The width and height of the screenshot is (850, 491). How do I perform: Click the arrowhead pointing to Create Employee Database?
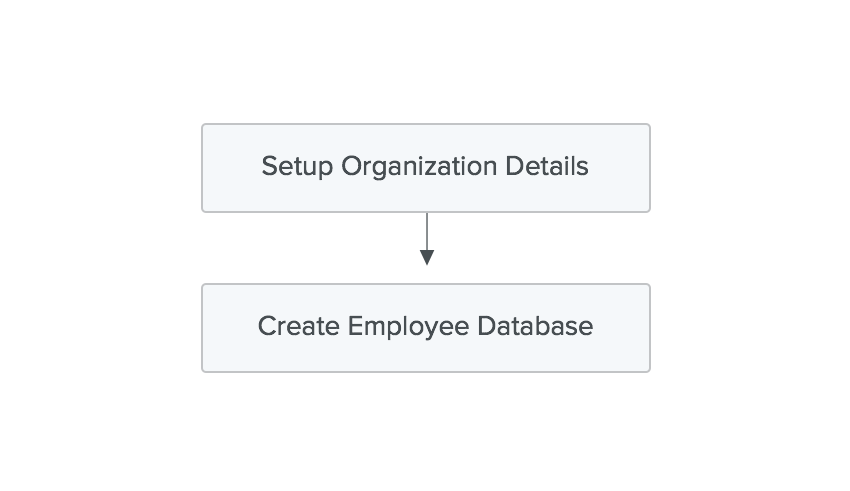click(427, 258)
